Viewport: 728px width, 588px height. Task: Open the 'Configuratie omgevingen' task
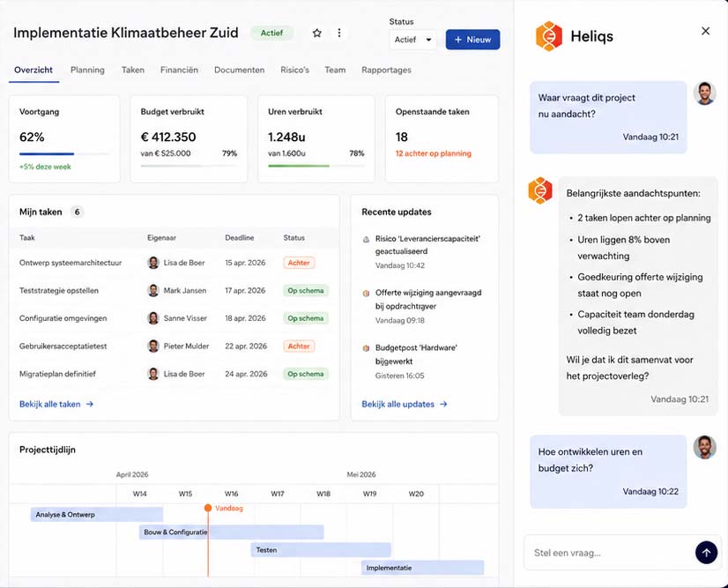coord(63,318)
